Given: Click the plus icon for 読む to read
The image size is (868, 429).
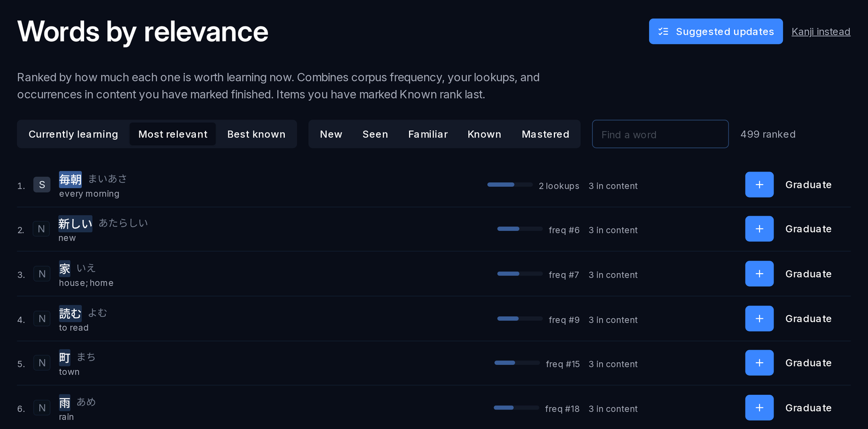Looking at the screenshot, I should pyautogui.click(x=759, y=319).
